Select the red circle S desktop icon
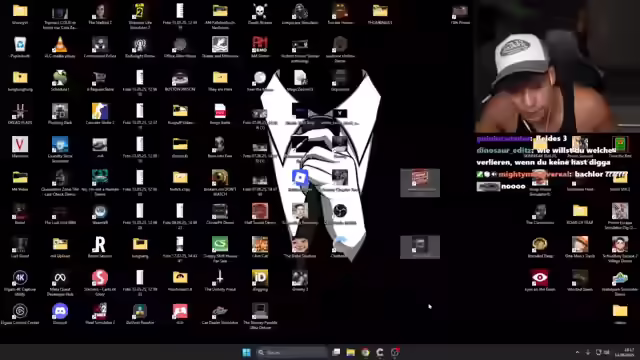This screenshot has width=640, height=360. [100, 278]
